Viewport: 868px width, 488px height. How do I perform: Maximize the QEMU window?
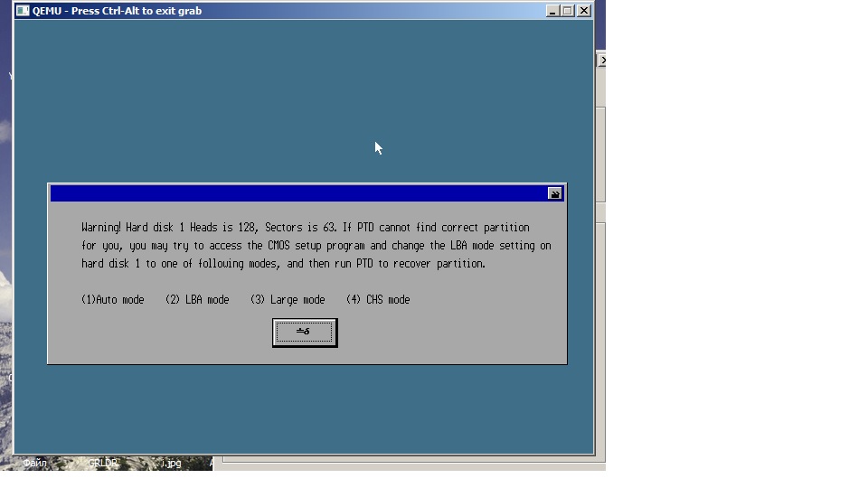(x=567, y=11)
